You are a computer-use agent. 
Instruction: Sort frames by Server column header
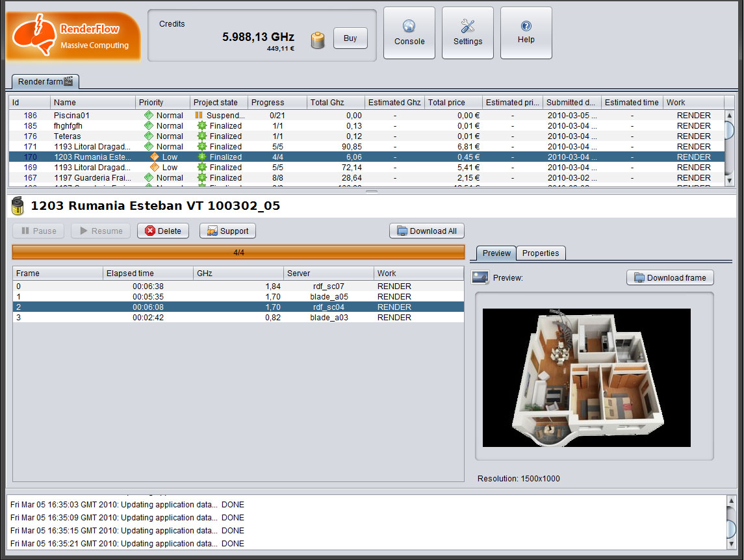tap(328, 273)
